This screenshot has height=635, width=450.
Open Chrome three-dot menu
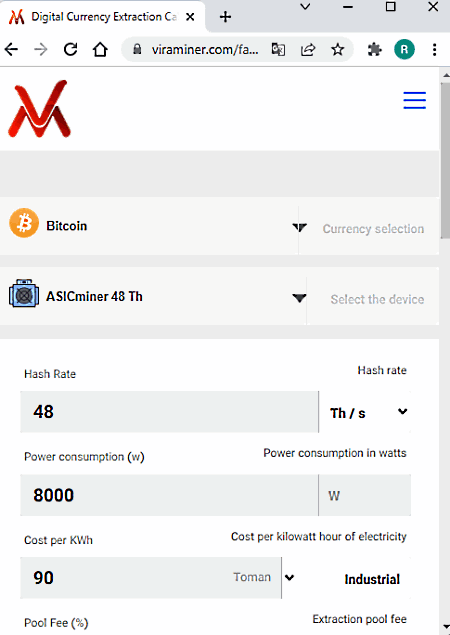tap(434, 49)
